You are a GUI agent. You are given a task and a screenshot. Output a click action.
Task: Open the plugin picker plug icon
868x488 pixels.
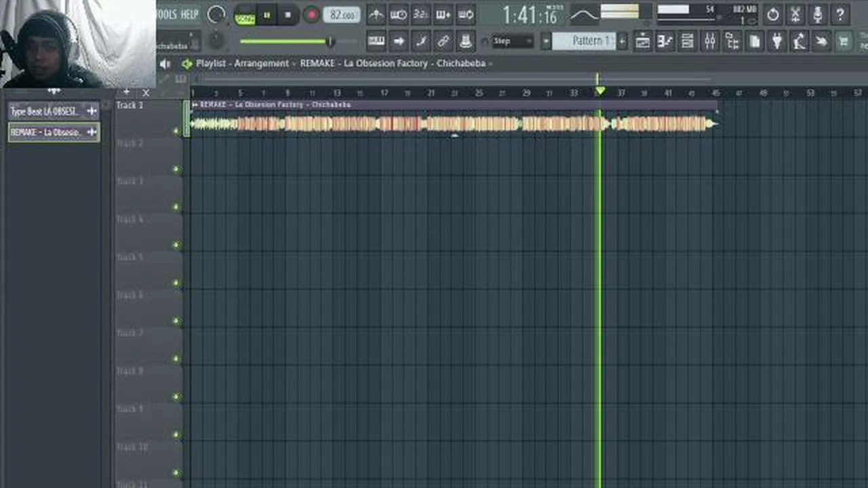(x=777, y=41)
